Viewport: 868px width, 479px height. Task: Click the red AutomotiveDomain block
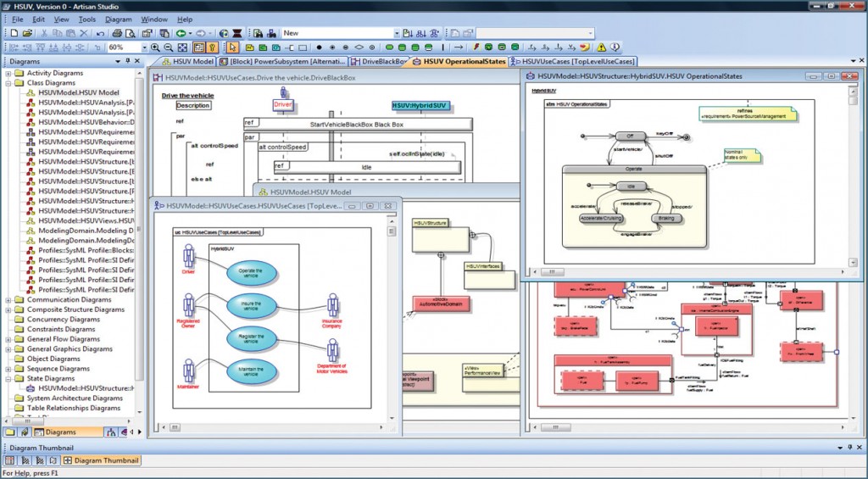[441, 304]
